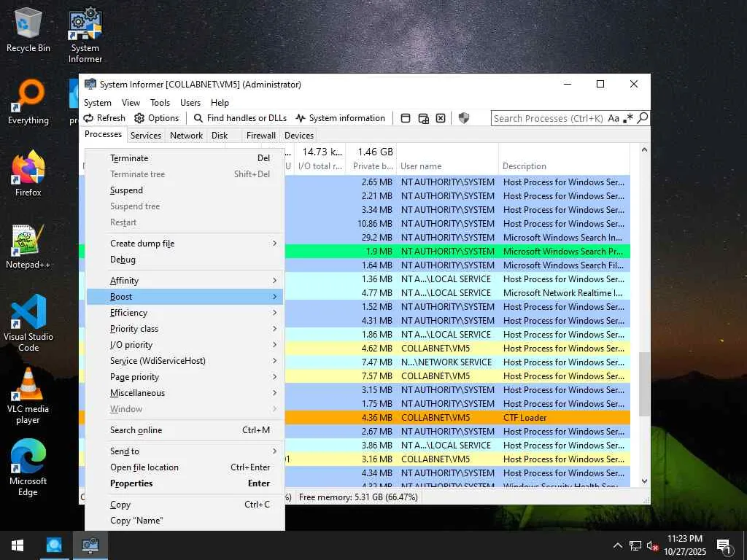Viewport: 747px width, 560px height.
Task: Expand the Boost submenu
Action: tap(185, 297)
